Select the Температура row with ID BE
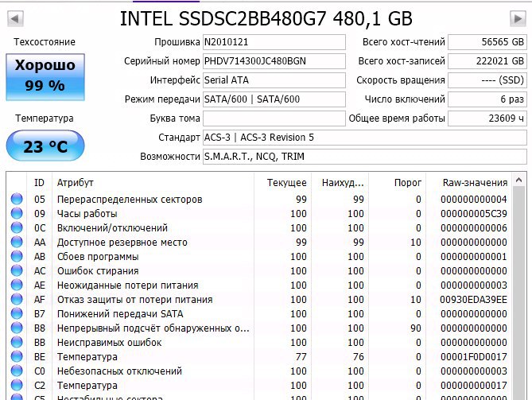The height and width of the screenshot is (400, 532). (259, 356)
